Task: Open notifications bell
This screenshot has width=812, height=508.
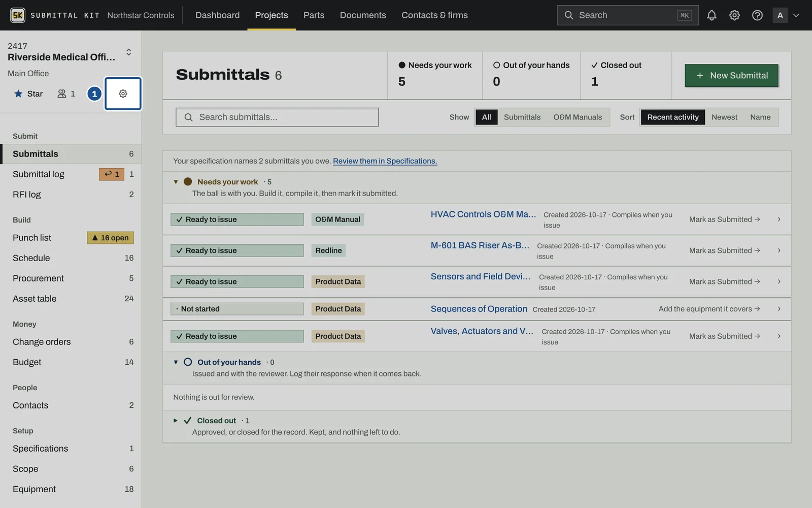Action: coord(712,15)
